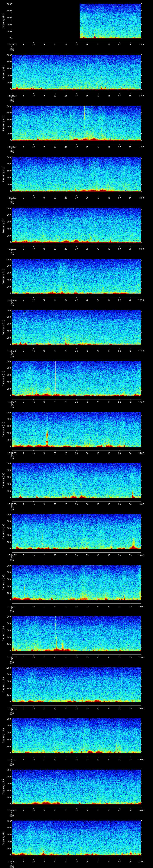Click the 15:10:00 start time label

12,351
